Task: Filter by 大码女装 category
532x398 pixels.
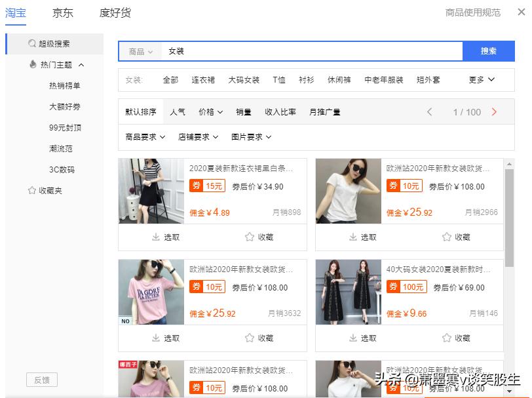Action: coord(244,80)
